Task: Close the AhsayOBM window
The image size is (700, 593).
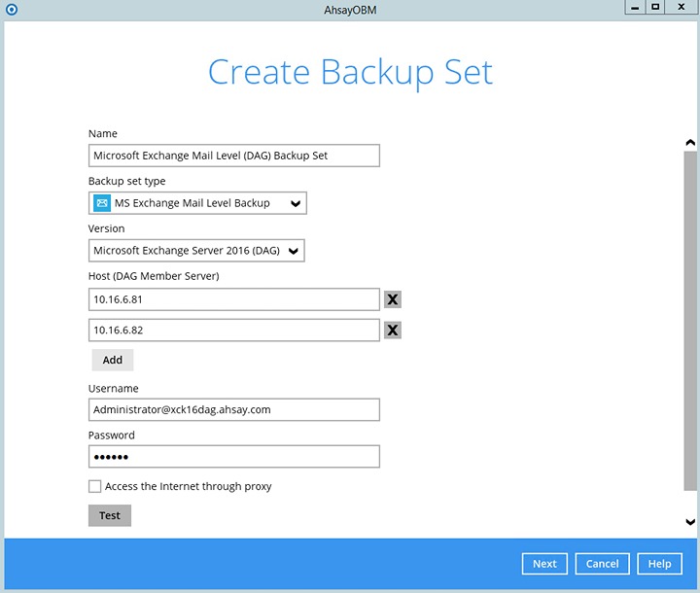Action: pos(681,7)
